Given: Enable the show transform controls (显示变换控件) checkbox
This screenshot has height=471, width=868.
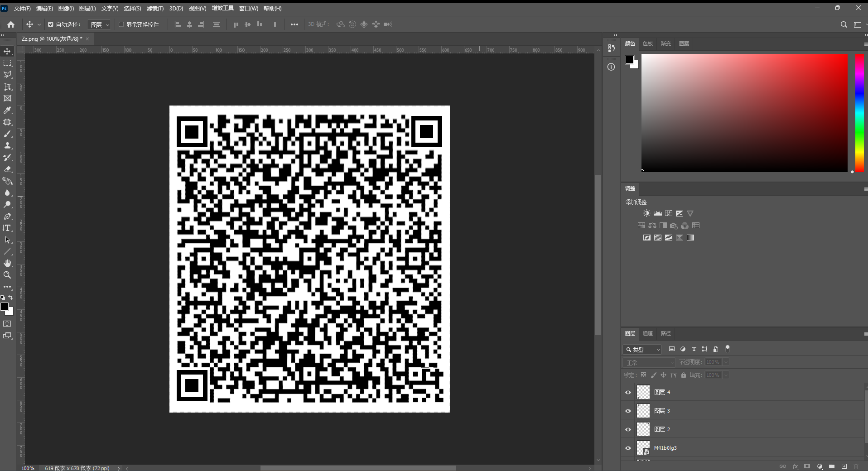Looking at the screenshot, I should (x=121, y=24).
